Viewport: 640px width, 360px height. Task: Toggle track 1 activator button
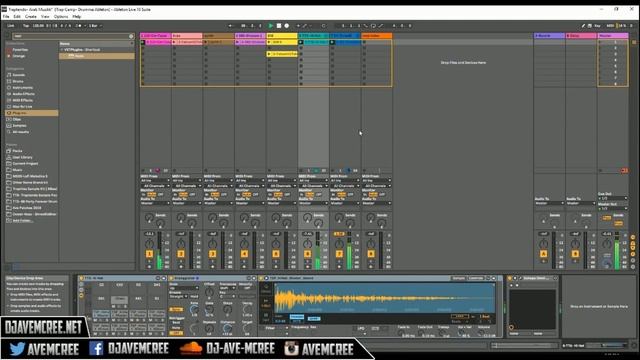tap(149, 254)
